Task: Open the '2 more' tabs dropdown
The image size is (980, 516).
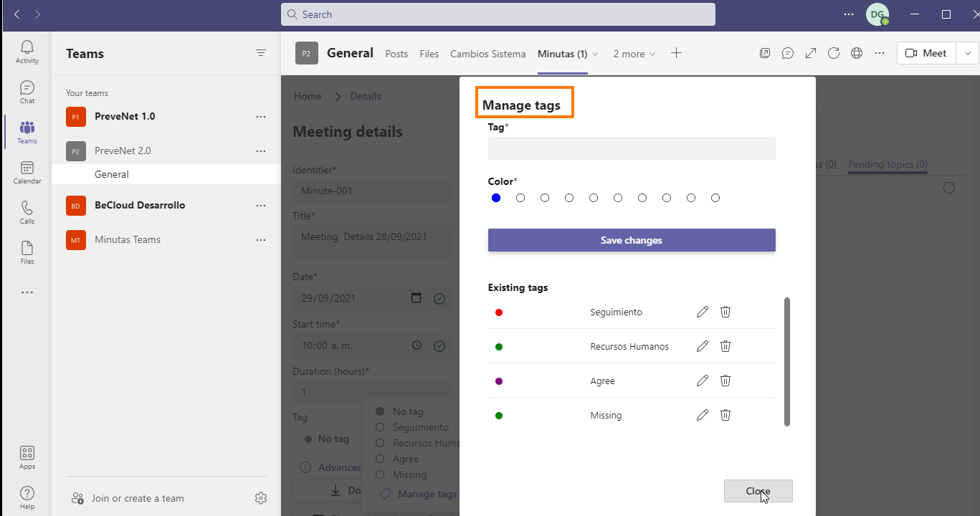Action: pyautogui.click(x=634, y=54)
